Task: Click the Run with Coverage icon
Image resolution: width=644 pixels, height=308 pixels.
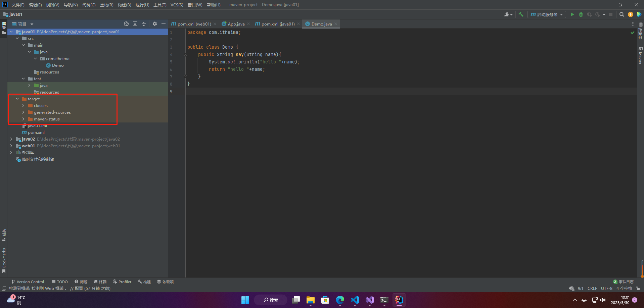Action: coord(589,14)
